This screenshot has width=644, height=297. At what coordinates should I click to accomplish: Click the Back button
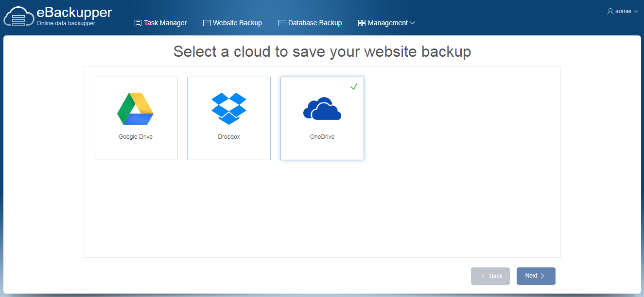click(490, 276)
